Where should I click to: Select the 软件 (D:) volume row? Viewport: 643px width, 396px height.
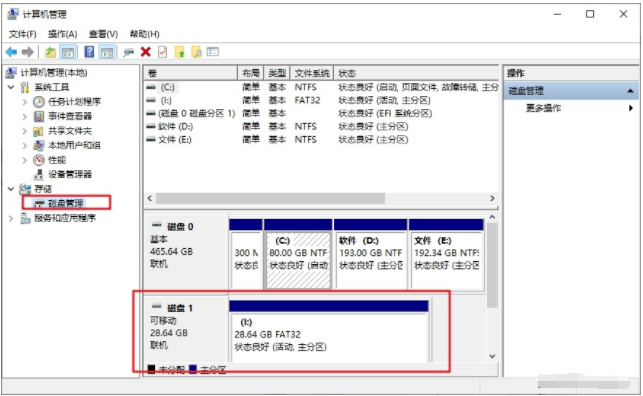coord(321,126)
